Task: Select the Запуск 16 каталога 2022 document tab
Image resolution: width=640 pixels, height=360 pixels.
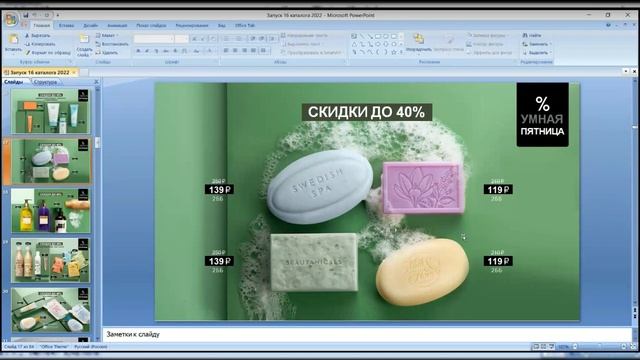Action: [40, 72]
